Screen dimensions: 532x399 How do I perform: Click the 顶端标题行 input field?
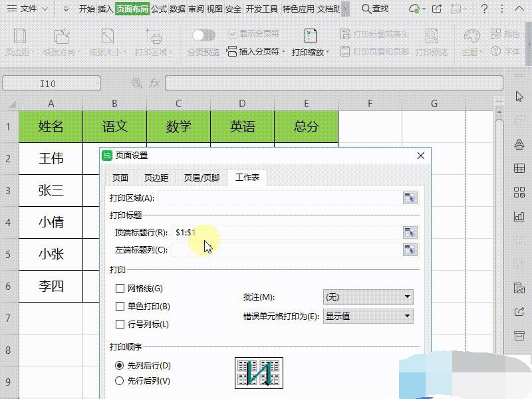tap(286, 232)
